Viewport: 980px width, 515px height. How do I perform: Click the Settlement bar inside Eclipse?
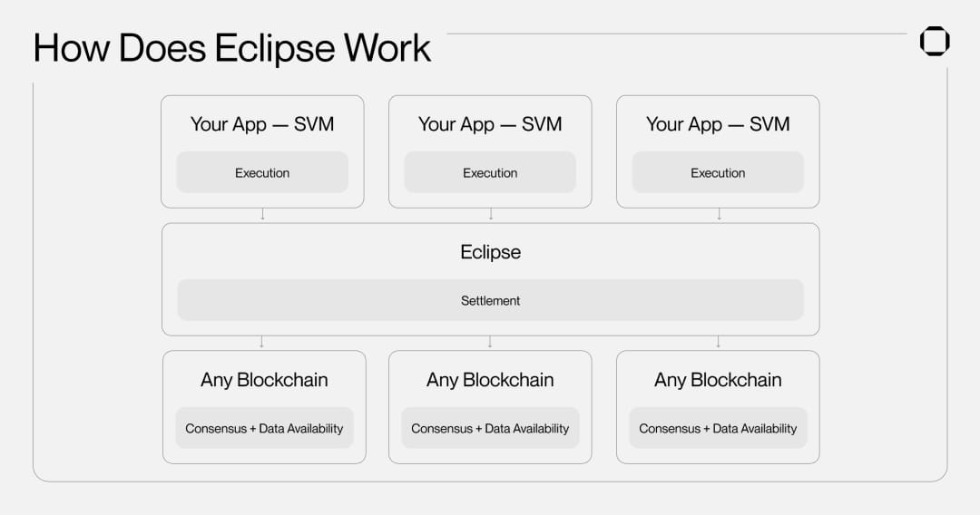coord(490,300)
